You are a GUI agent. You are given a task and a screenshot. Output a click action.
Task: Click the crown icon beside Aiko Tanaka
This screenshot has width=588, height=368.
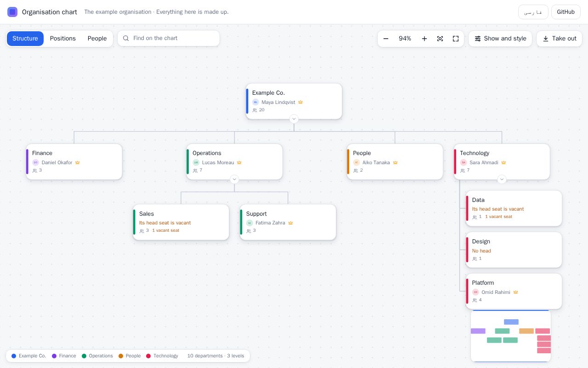[x=395, y=162]
